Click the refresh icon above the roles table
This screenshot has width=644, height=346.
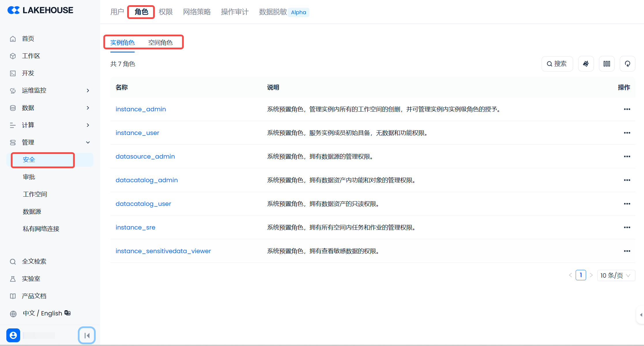point(627,64)
